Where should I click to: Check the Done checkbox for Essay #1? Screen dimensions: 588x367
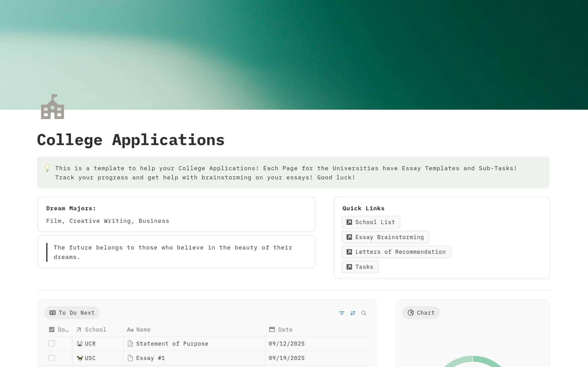point(51,358)
